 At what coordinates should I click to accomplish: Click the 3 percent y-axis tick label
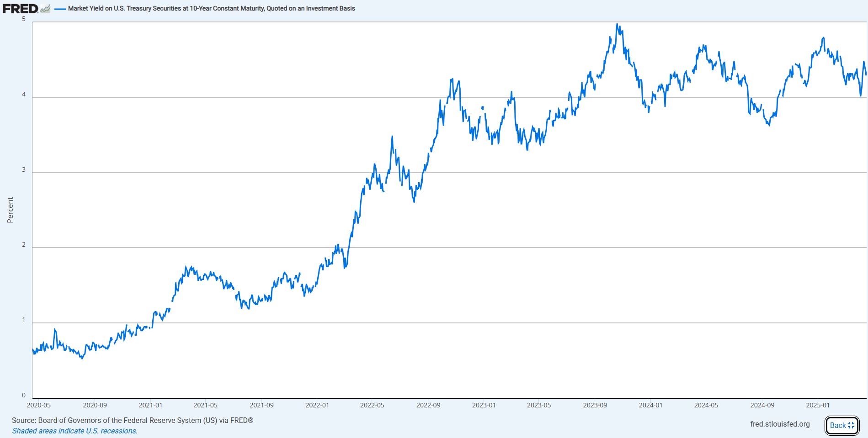(x=24, y=169)
